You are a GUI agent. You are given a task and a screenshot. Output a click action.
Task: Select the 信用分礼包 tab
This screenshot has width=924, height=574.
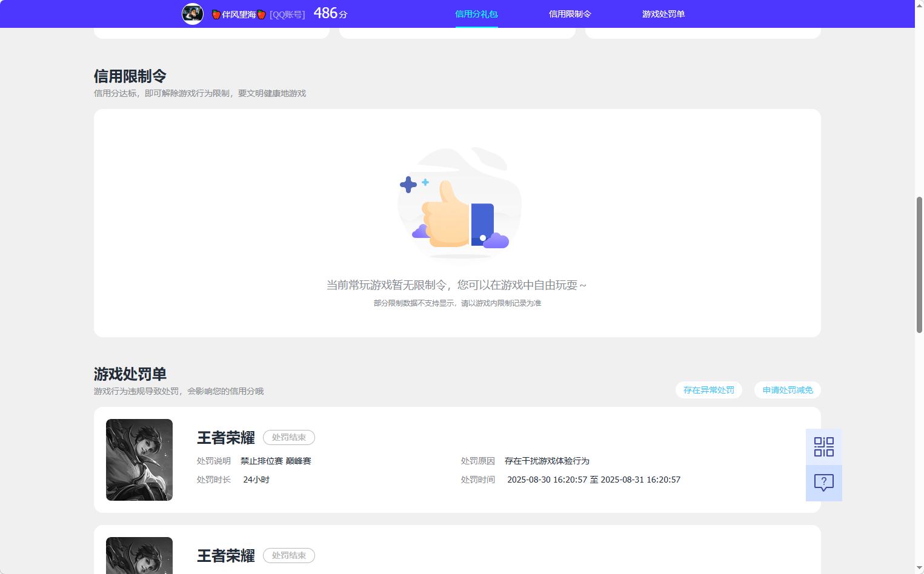click(476, 13)
